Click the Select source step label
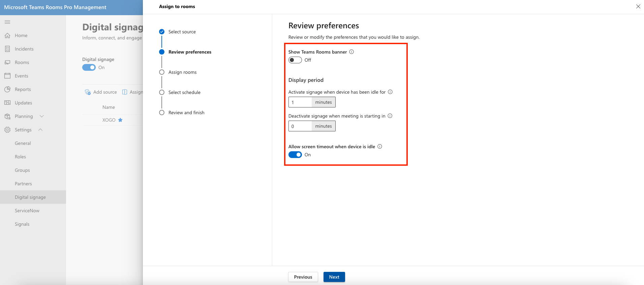 coord(182,32)
